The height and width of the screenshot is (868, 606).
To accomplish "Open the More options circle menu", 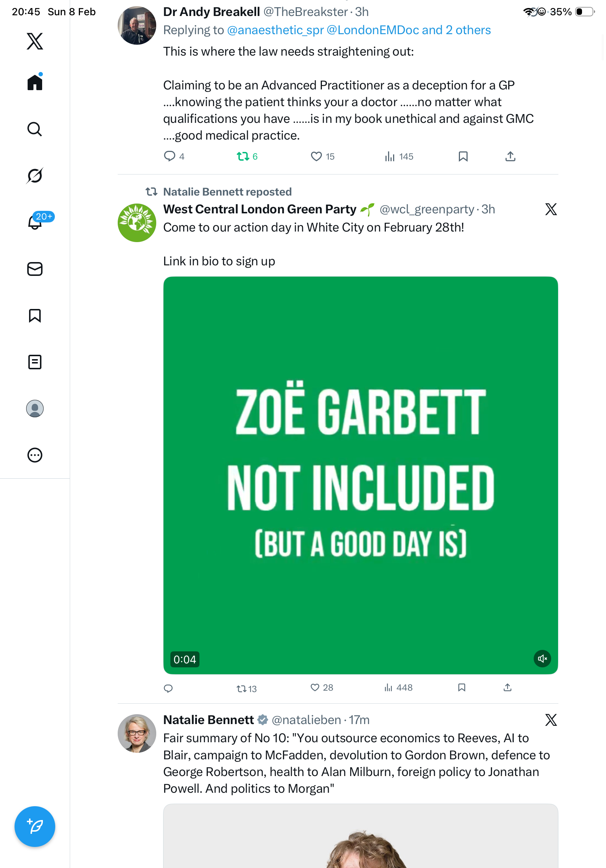I will pos(35,455).
